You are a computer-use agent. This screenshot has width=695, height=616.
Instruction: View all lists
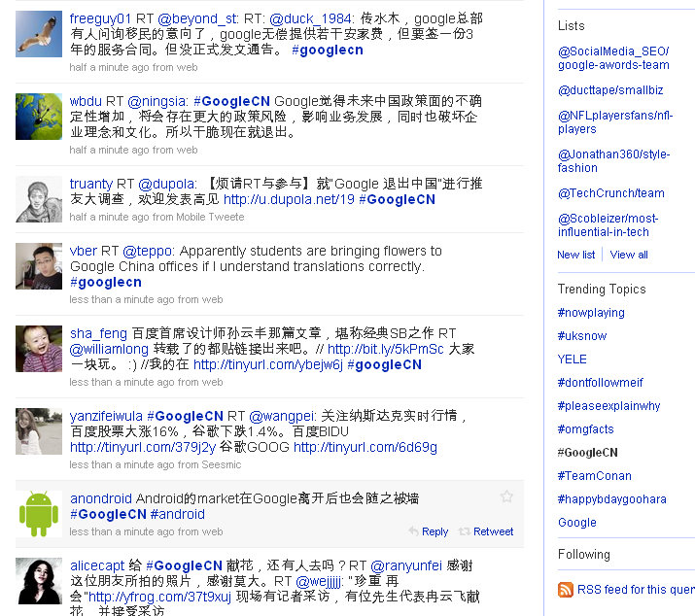(629, 255)
